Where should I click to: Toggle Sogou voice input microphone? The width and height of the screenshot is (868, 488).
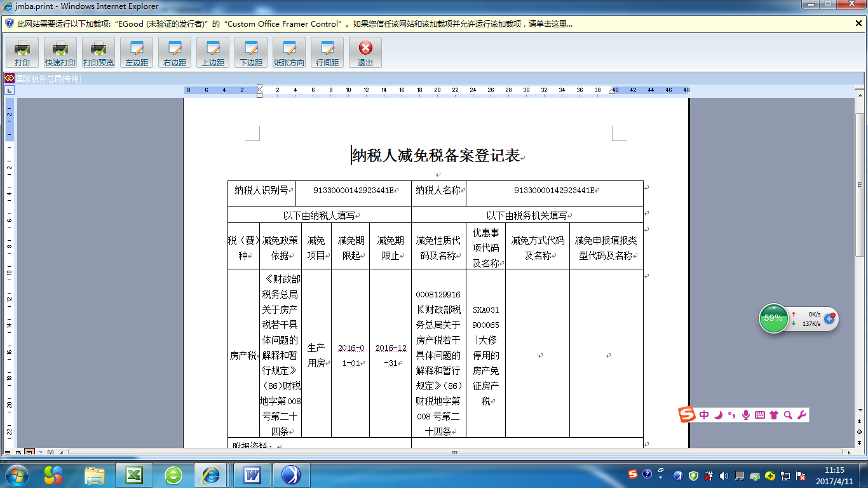(746, 415)
